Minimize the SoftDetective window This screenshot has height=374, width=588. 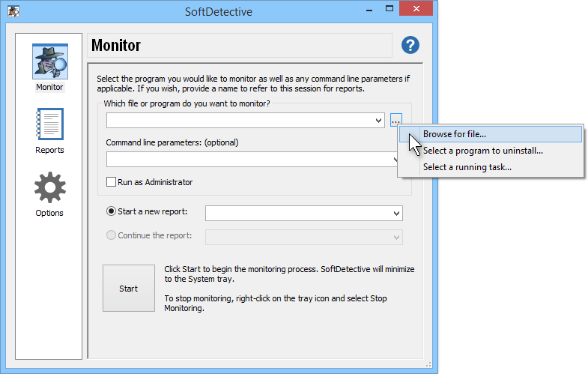point(369,10)
